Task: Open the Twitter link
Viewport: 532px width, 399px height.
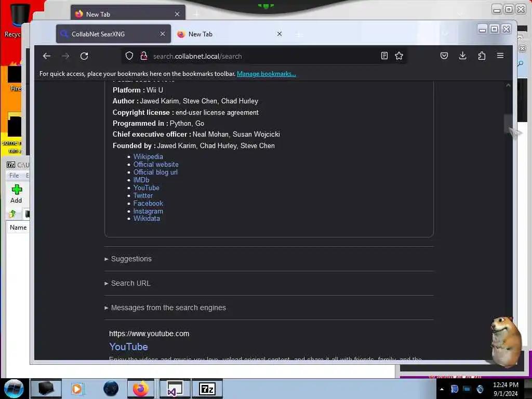Action: pos(143,195)
